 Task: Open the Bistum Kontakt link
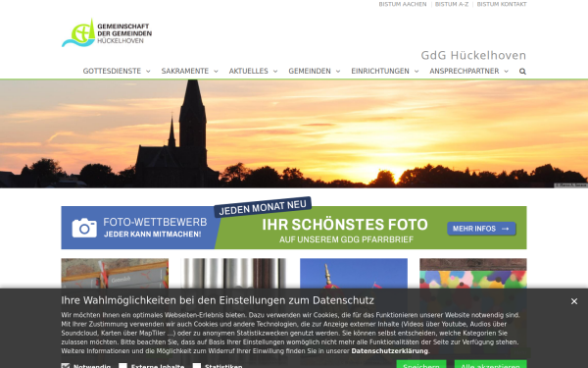click(502, 4)
